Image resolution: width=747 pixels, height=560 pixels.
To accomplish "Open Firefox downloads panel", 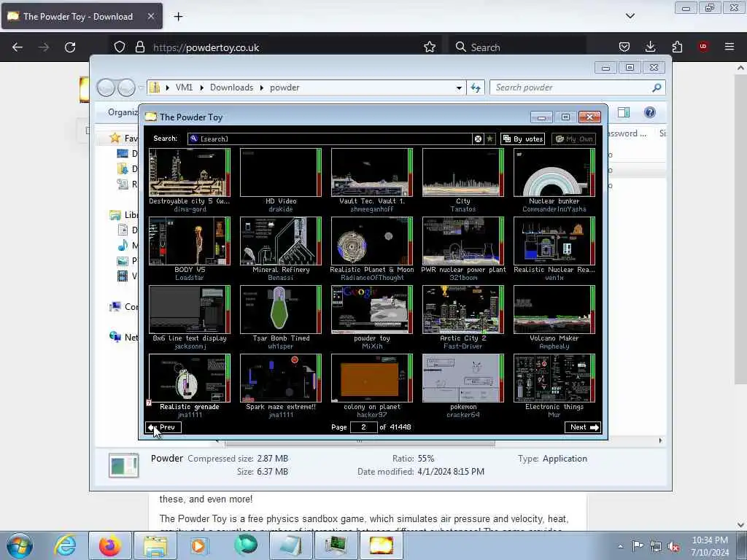I will click(650, 47).
